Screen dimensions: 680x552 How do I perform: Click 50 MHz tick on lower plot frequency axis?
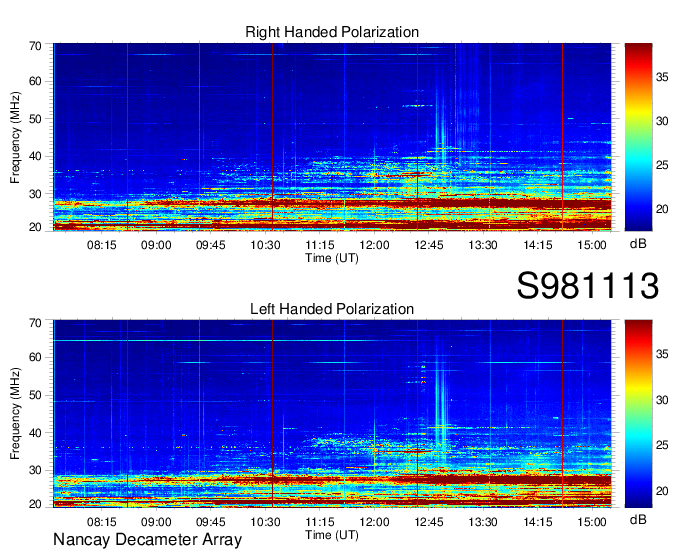(35, 395)
